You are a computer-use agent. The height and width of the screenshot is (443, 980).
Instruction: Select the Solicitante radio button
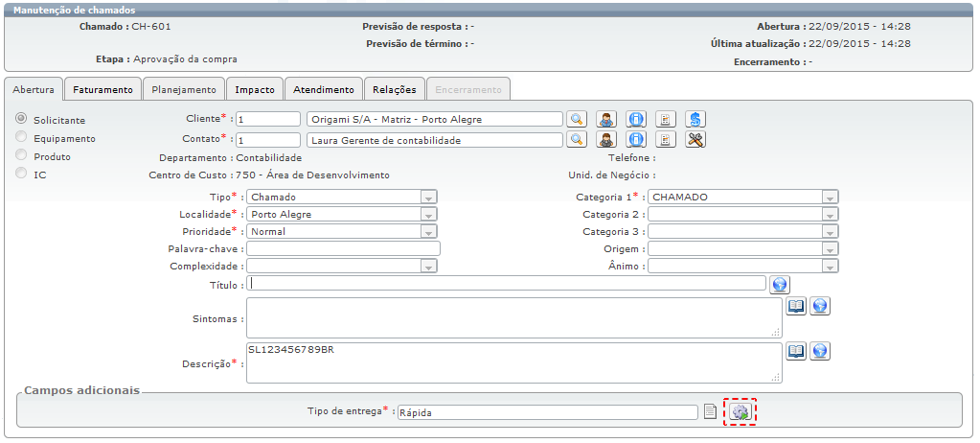coord(21,119)
